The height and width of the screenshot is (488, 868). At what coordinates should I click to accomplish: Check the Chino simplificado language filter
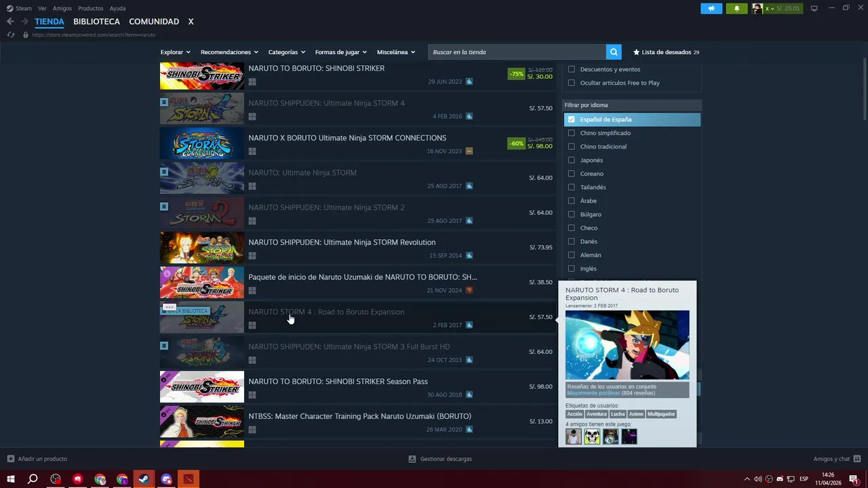coord(571,133)
